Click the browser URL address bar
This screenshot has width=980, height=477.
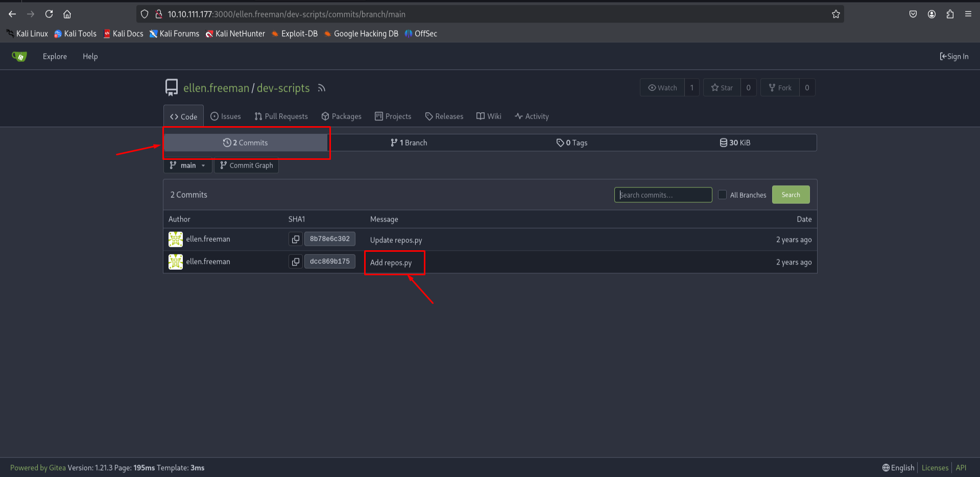[490, 14]
